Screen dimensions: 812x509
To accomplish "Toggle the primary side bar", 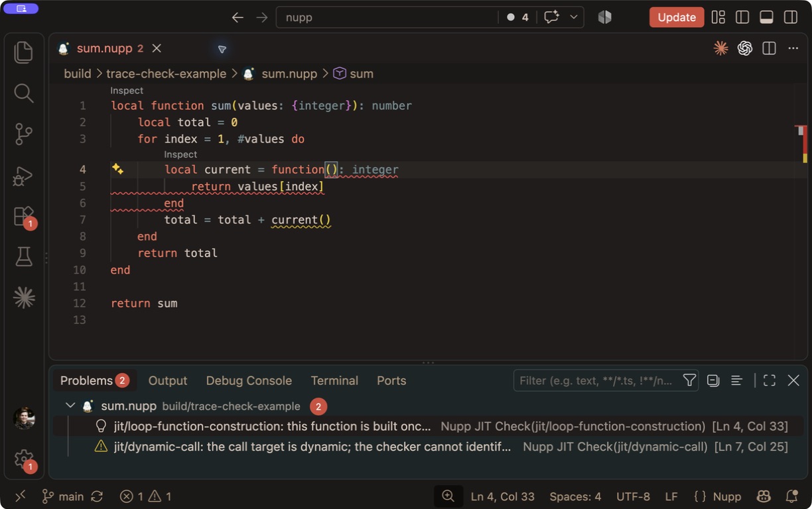I will pyautogui.click(x=742, y=17).
